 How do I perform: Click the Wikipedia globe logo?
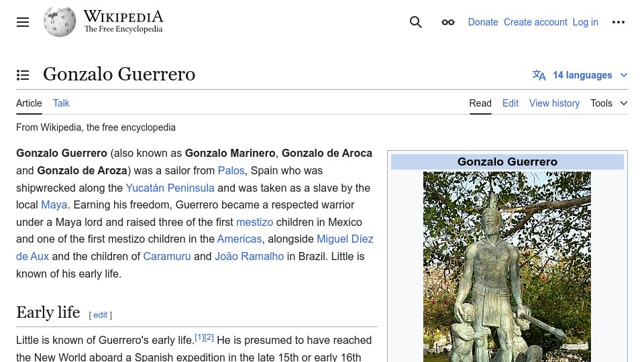pyautogui.click(x=60, y=21)
